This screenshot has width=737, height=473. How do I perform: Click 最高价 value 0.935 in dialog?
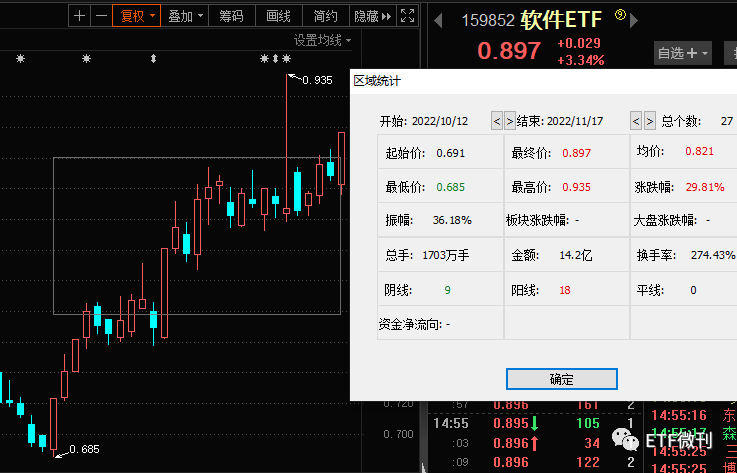(577, 187)
